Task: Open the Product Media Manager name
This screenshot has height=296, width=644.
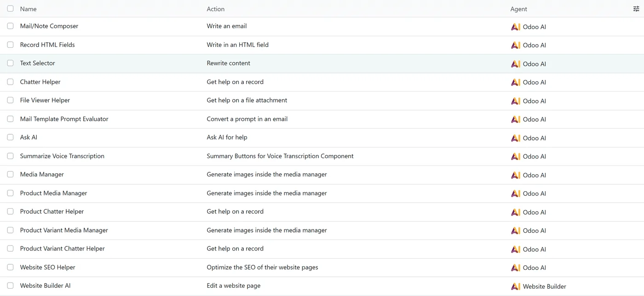Action: 53,193
